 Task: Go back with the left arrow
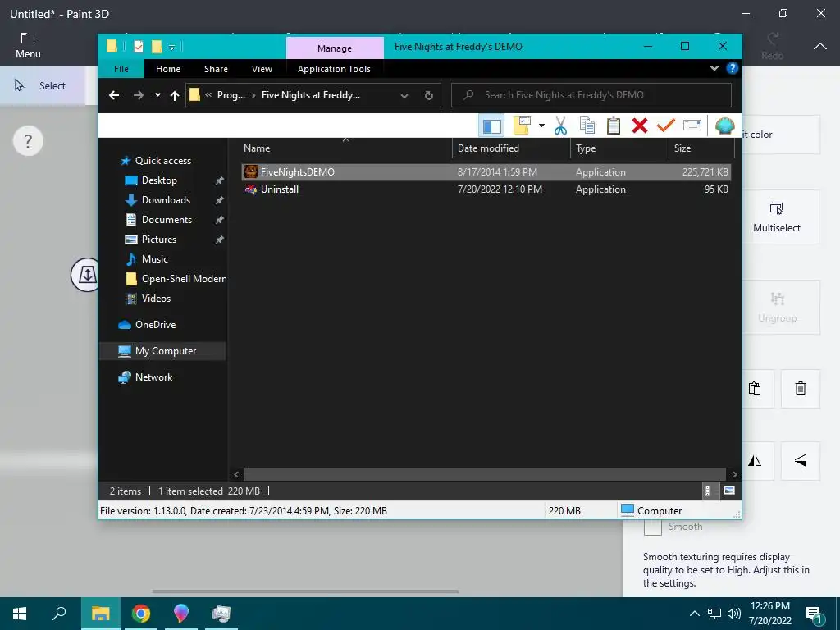pos(113,95)
